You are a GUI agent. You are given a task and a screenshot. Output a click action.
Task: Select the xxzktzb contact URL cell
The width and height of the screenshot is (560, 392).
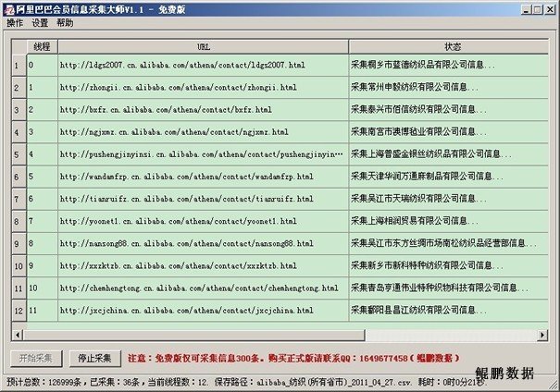click(204, 265)
